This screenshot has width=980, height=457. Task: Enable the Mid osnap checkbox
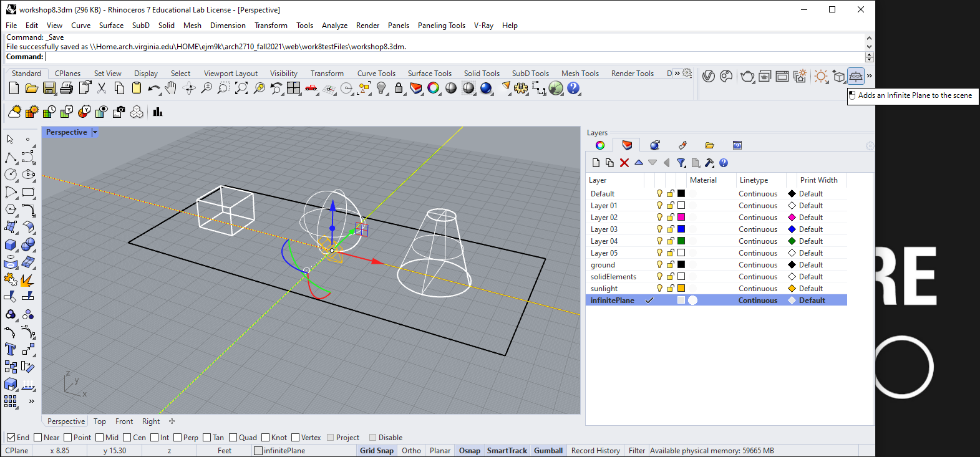pyautogui.click(x=99, y=437)
